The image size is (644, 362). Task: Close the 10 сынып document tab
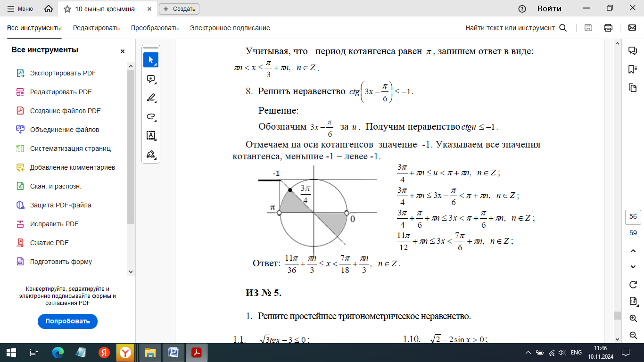click(x=149, y=9)
